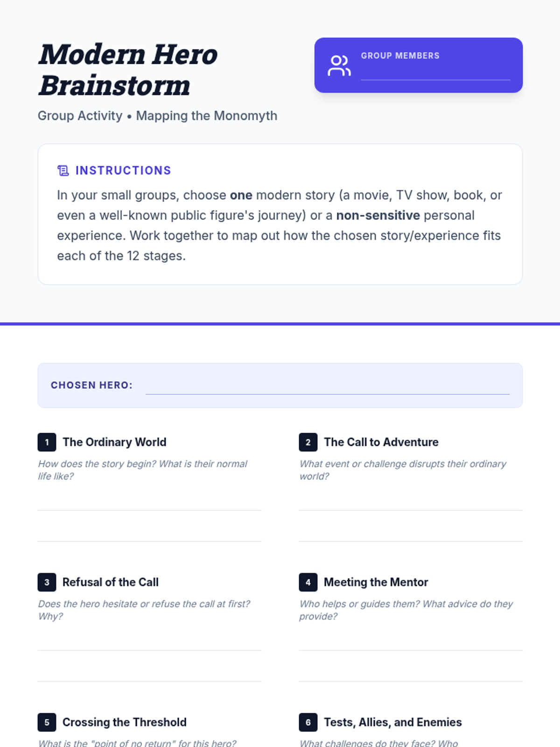The height and width of the screenshot is (747, 560).
Task: Click the number 6 stage badge
Action: 308,722
